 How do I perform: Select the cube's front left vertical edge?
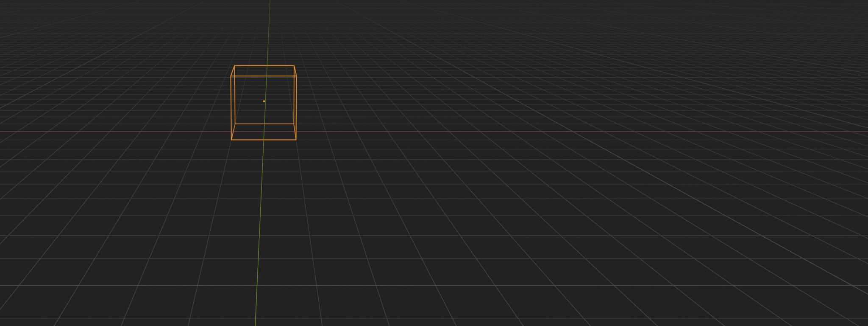231,106
